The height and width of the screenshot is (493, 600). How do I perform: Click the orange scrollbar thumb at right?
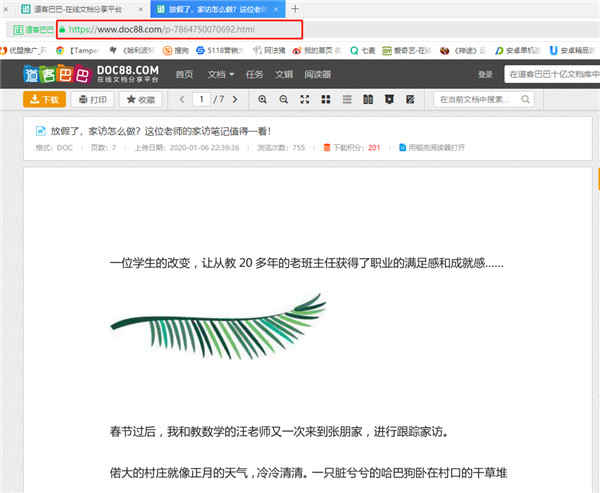click(x=598, y=179)
